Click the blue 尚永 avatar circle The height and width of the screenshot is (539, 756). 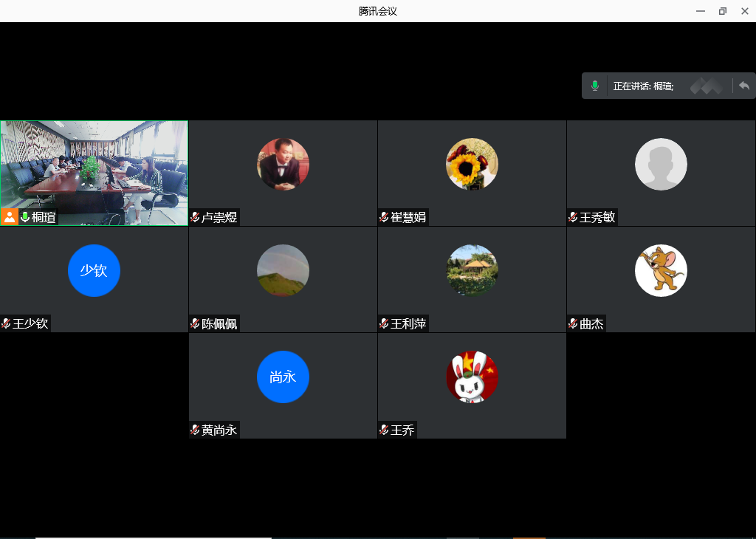pyautogui.click(x=283, y=377)
